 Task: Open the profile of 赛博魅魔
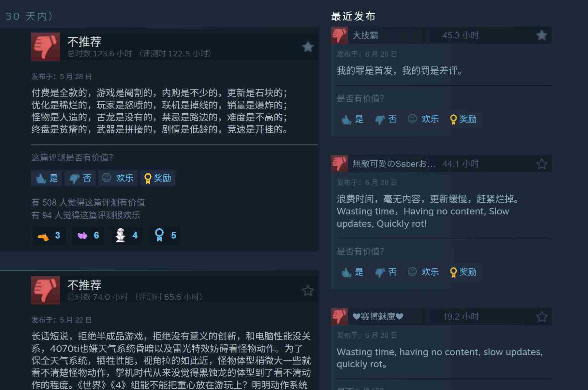[378, 316]
